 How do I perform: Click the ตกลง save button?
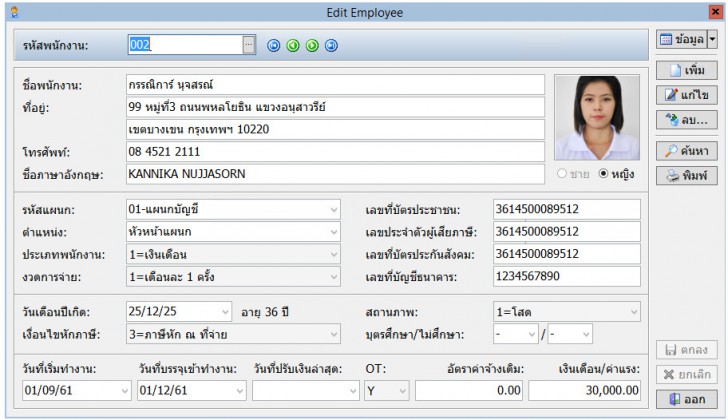click(687, 349)
